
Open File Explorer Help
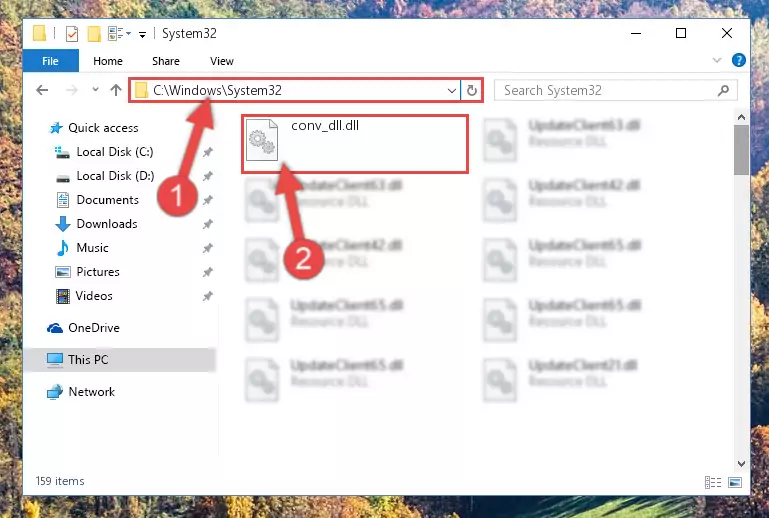click(739, 60)
